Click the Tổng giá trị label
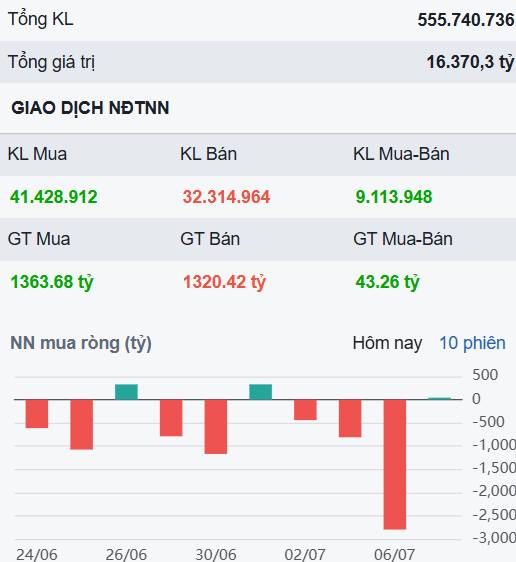516x562 pixels. pyautogui.click(x=51, y=62)
